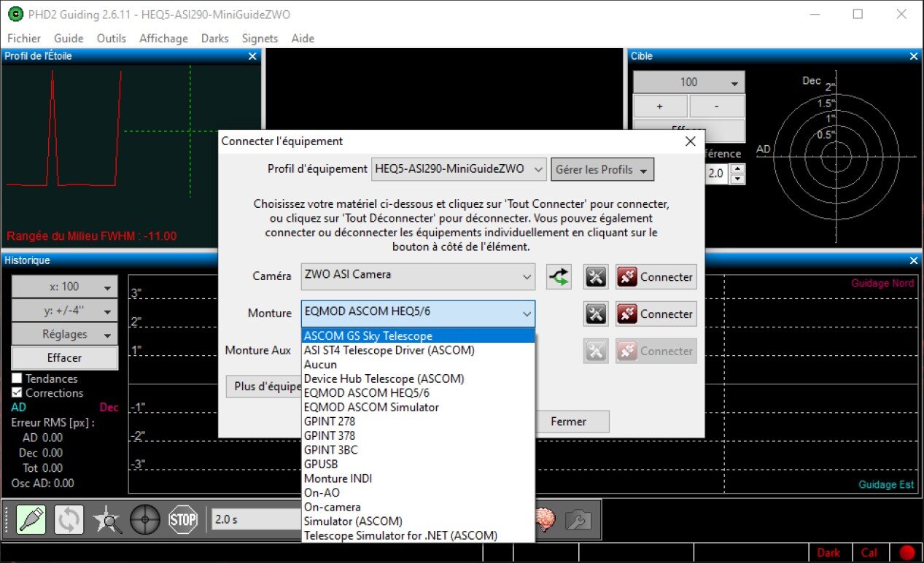
Task: Open the x: 100 scale dropdown
Action: point(64,287)
